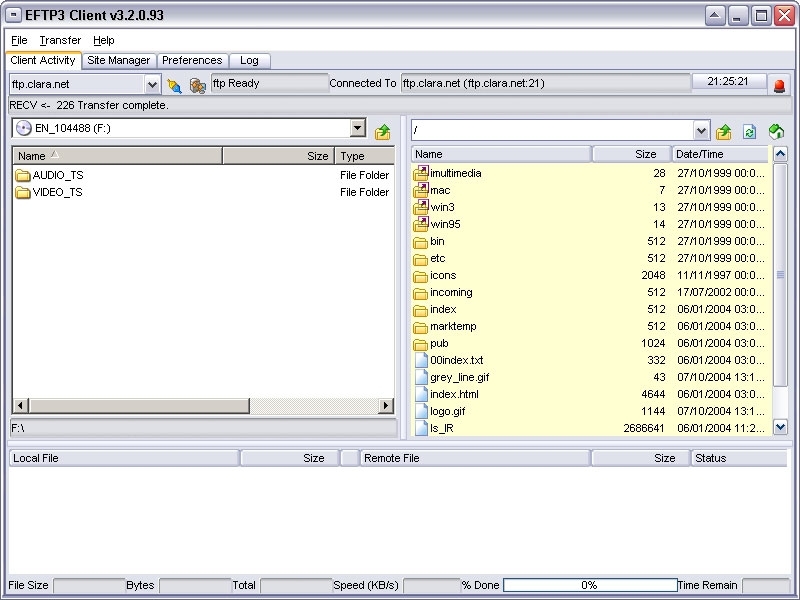This screenshot has width=800, height=600.
Task: Click the connect plug icon
Action: pos(174,85)
